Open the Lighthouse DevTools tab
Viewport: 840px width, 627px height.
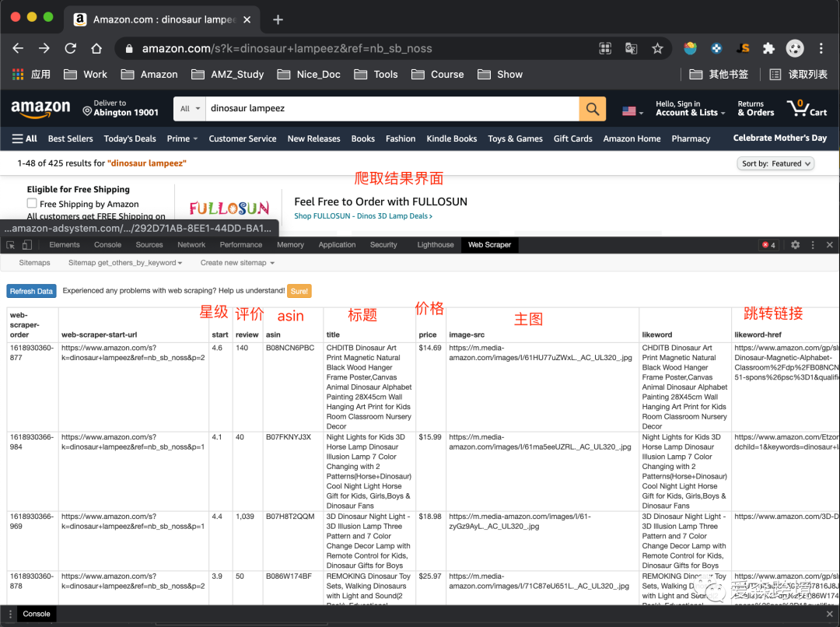436,245
